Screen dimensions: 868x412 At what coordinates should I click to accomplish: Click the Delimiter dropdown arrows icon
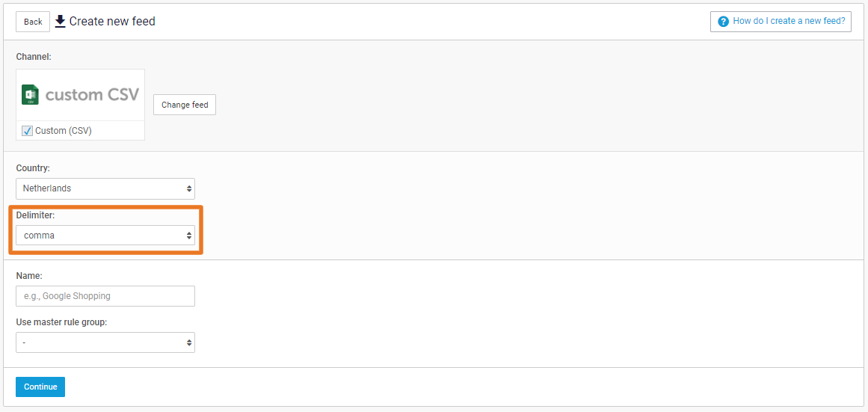[189, 236]
